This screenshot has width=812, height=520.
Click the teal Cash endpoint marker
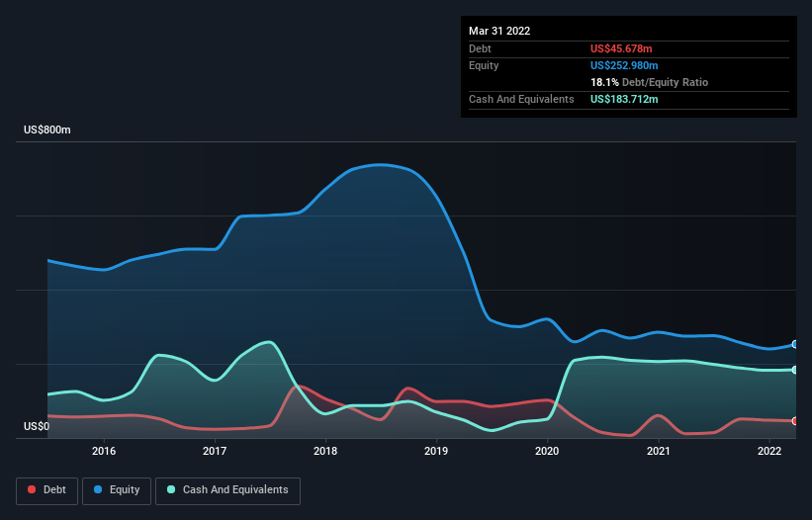click(795, 370)
